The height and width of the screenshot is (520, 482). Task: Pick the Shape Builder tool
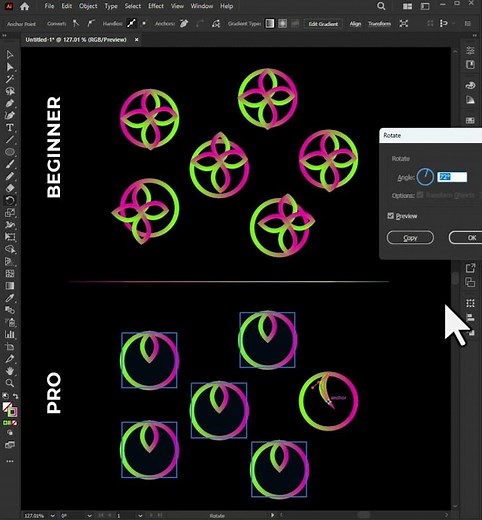tap(10, 249)
